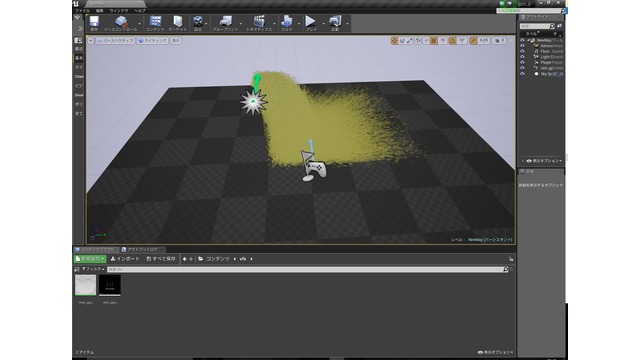
Task: Toggle the sources panel icon in Content Browser
Action: (x=77, y=269)
